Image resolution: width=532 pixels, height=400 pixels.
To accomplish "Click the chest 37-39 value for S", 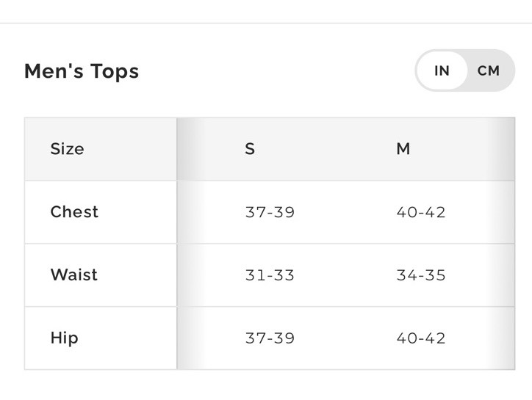I will point(270,212).
